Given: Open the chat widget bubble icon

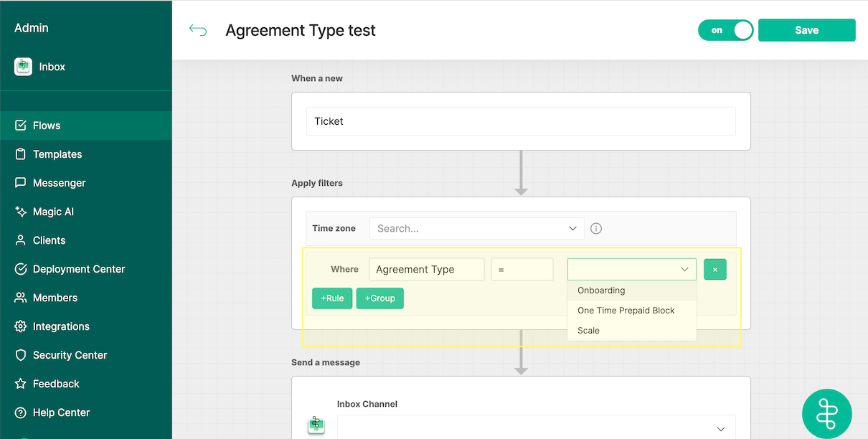Looking at the screenshot, I should point(826,413).
